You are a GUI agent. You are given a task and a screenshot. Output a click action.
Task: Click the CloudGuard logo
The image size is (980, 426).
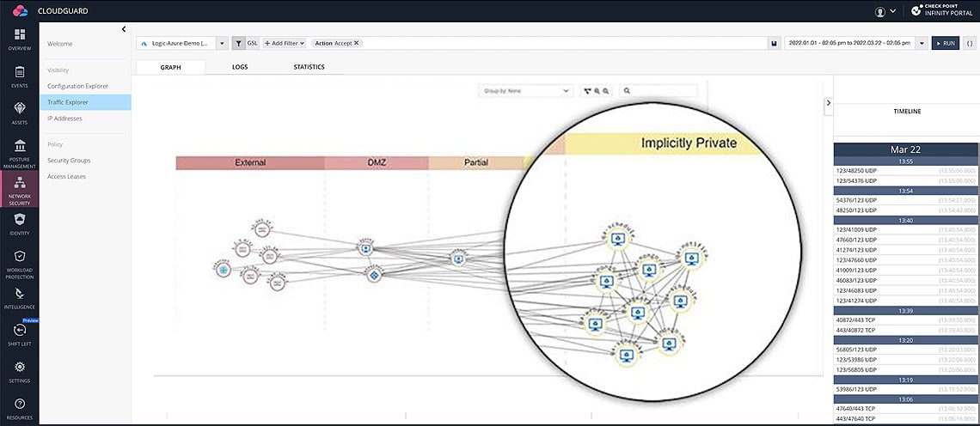coord(20,10)
